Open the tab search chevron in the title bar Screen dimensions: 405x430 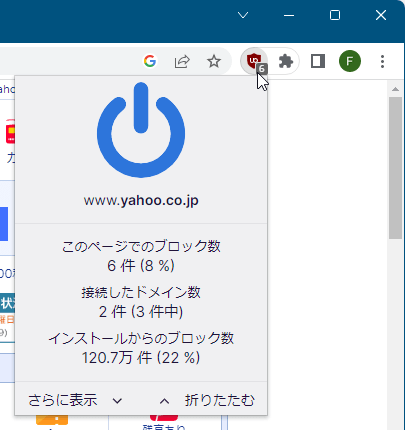click(243, 15)
